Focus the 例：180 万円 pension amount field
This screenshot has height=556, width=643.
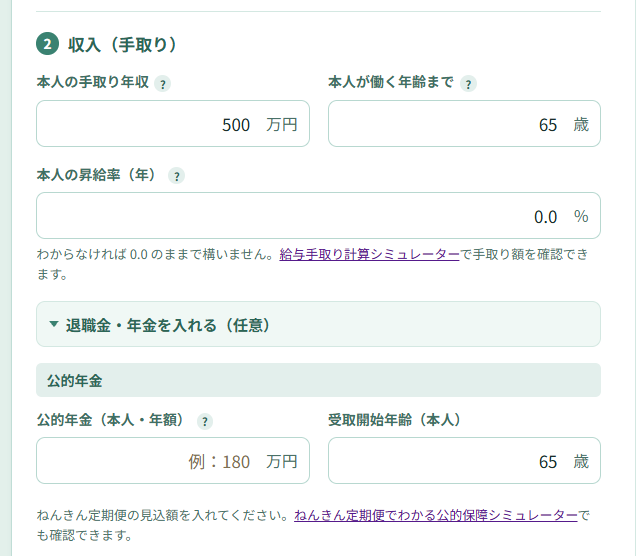(x=173, y=460)
